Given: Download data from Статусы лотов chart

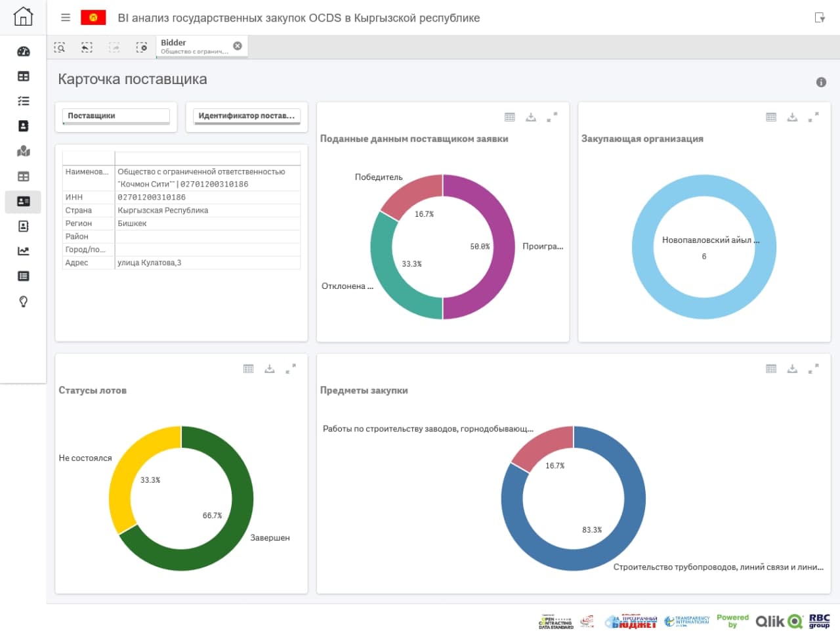Looking at the screenshot, I should (x=269, y=368).
